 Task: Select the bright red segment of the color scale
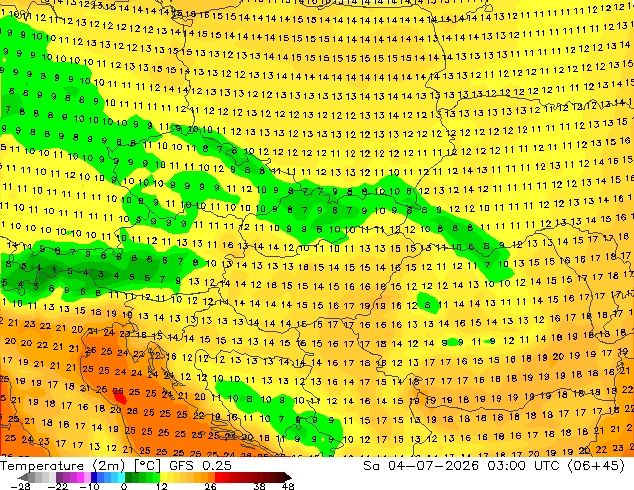tap(222, 477)
